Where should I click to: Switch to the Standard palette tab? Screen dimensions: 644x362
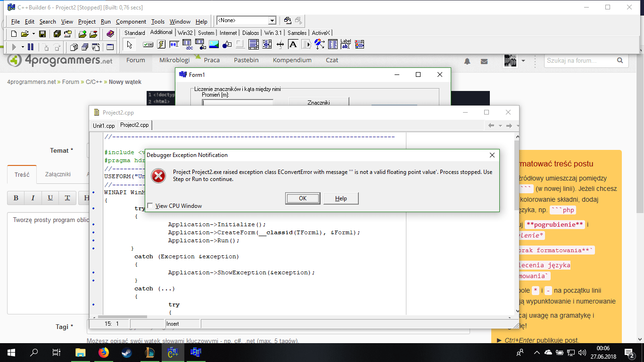point(135,33)
